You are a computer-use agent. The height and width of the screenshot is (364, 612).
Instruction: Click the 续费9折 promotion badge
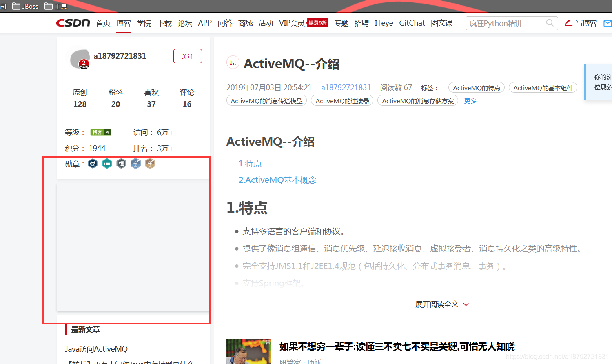317,23
